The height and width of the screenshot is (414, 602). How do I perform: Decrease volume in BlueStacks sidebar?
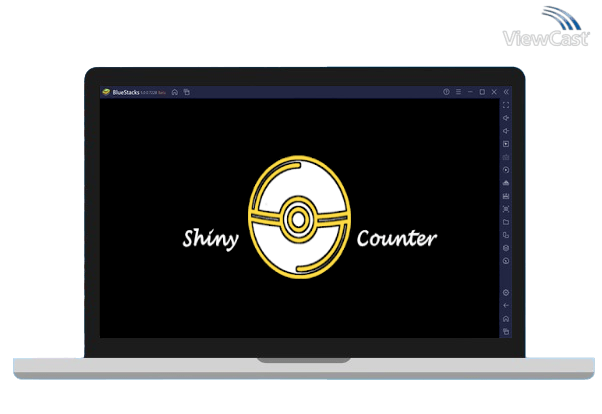(506, 131)
